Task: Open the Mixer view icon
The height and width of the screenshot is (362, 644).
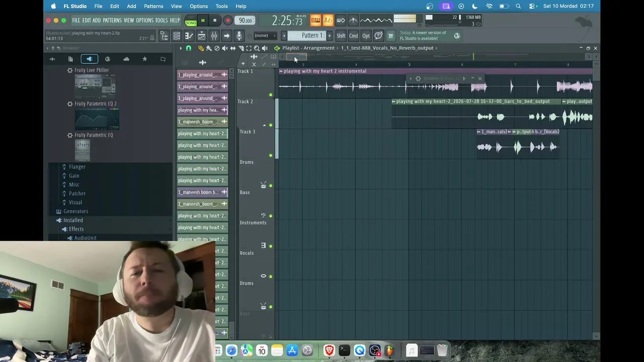Action: (214, 36)
